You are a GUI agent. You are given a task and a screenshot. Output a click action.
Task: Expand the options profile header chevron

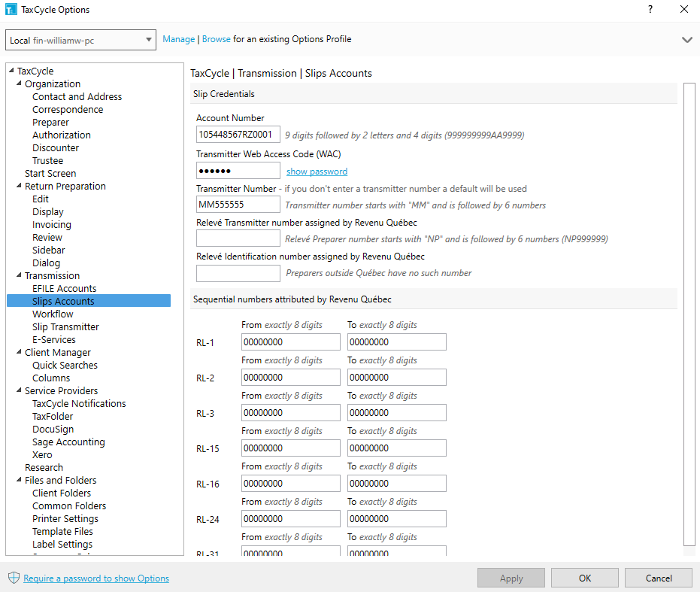687,40
